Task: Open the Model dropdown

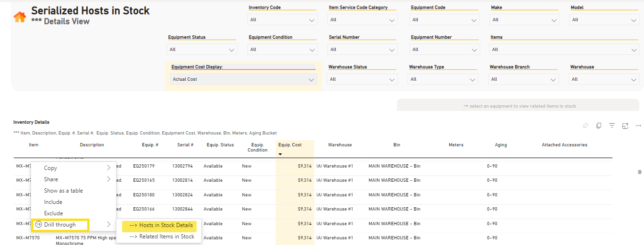Action: tap(605, 20)
